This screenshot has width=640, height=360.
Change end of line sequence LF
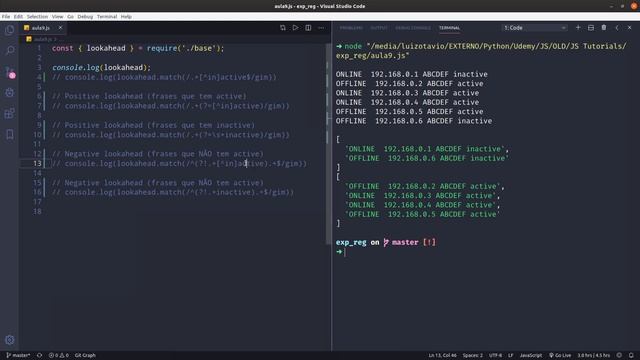pos(511,356)
